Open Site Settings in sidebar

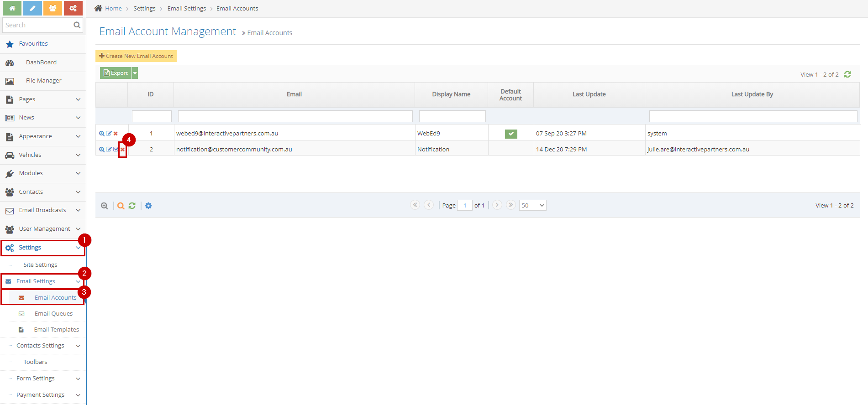40,265
